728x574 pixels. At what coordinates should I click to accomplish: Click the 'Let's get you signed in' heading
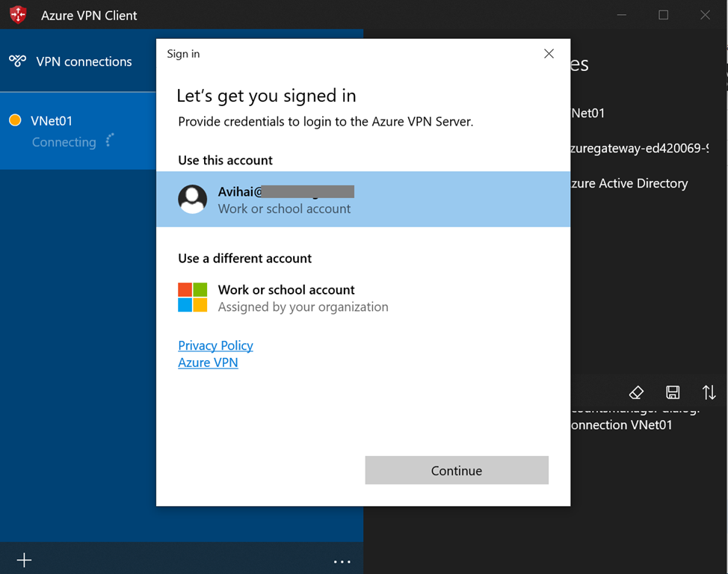point(267,96)
